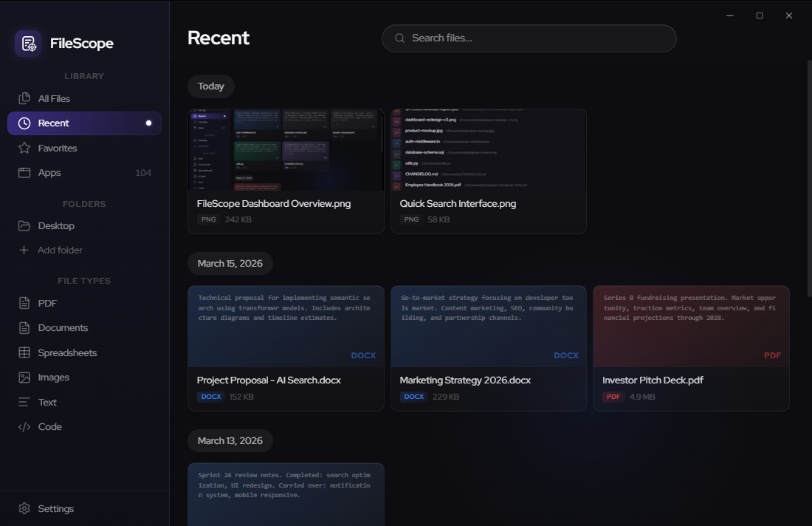Viewport: 812px width, 526px height.
Task: Click the FileScope logo icon
Action: (x=27, y=43)
